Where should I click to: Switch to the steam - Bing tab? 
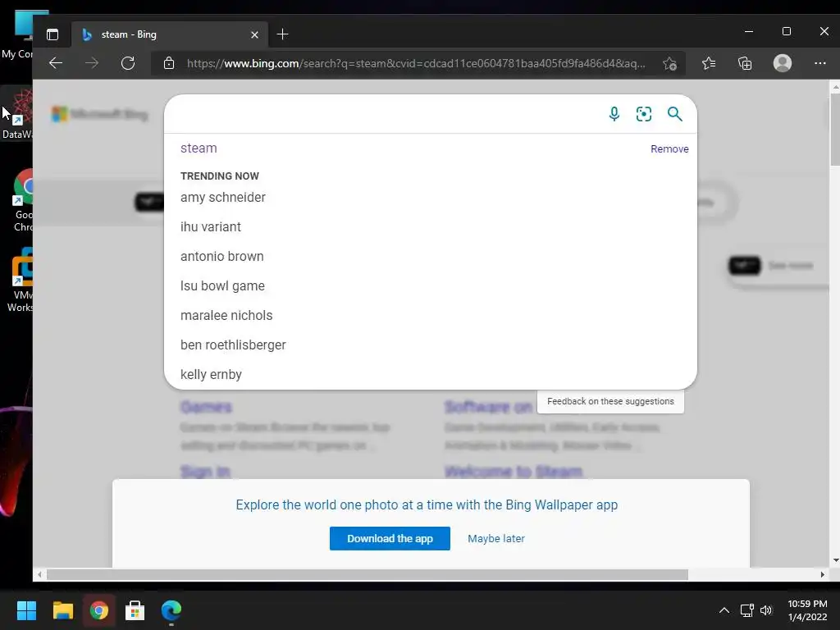click(169, 34)
